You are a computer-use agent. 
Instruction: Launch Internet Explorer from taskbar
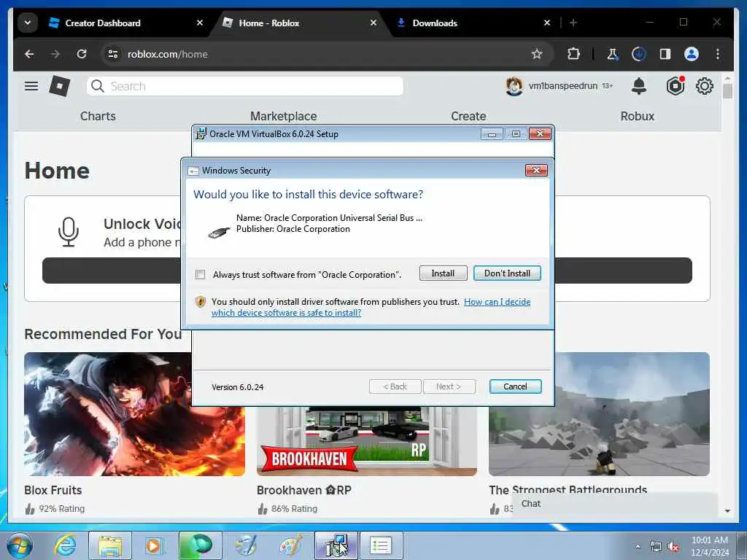(x=65, y=545)
